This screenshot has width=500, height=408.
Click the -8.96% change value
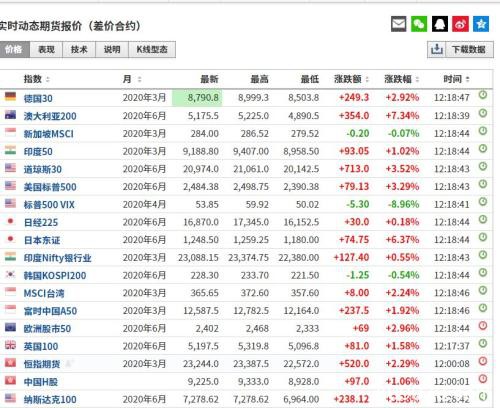pos(403,204)
